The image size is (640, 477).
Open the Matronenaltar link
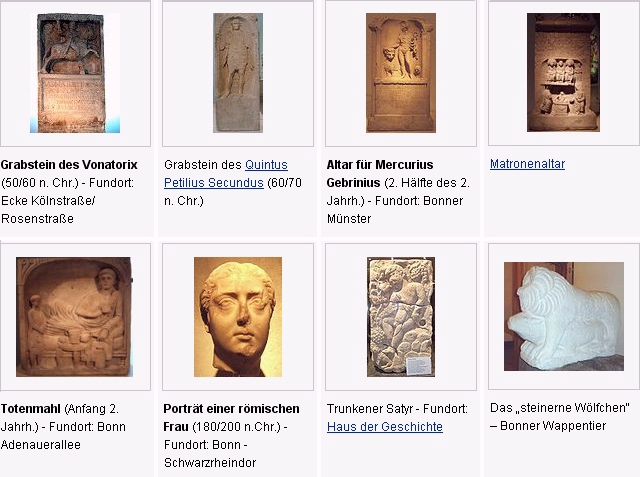pos(527,164)
